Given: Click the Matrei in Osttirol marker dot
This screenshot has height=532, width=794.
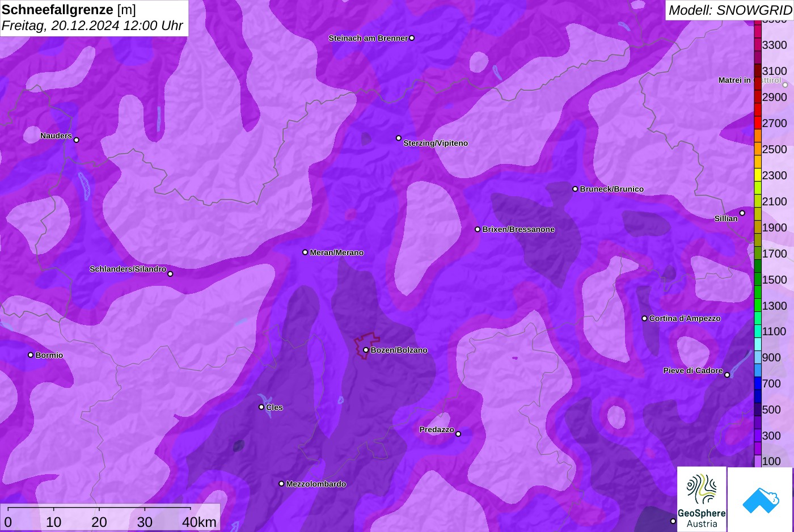Looking at the screenshot, I should point(785,85).
